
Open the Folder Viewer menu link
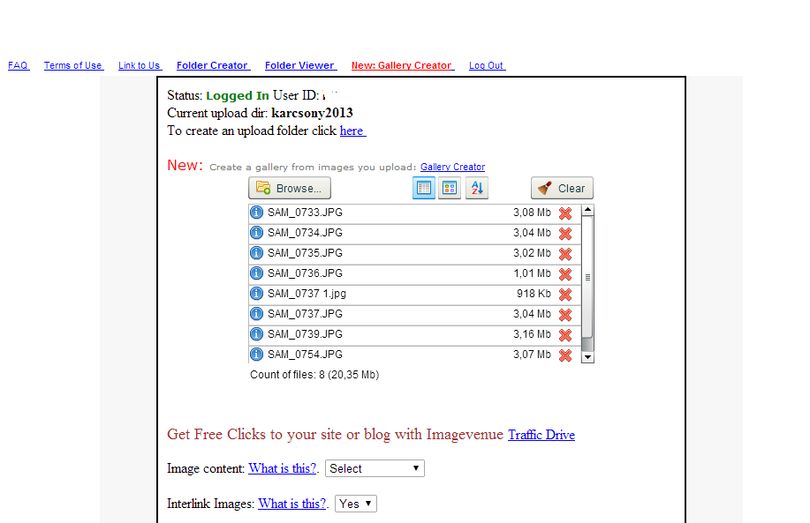[x=301, y=66]
